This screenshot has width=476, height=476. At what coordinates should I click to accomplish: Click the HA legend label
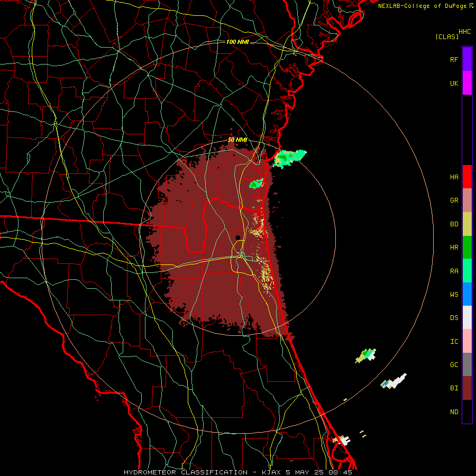[454, 177]
